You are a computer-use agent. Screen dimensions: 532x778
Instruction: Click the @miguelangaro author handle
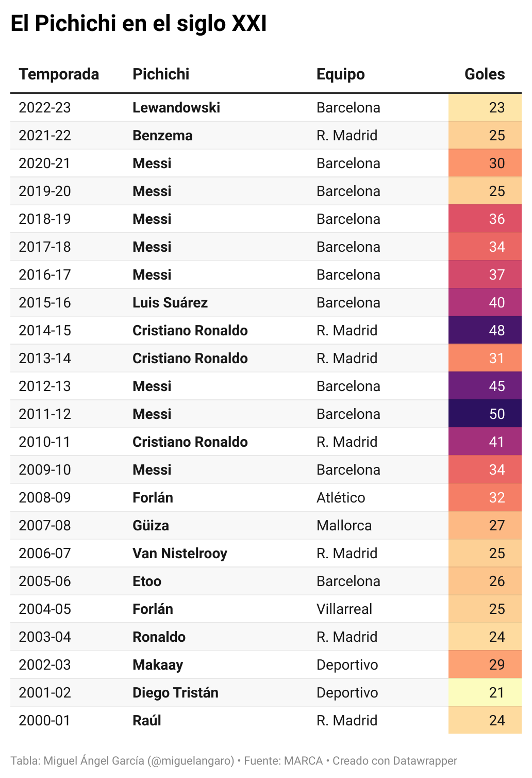point(191,760)
